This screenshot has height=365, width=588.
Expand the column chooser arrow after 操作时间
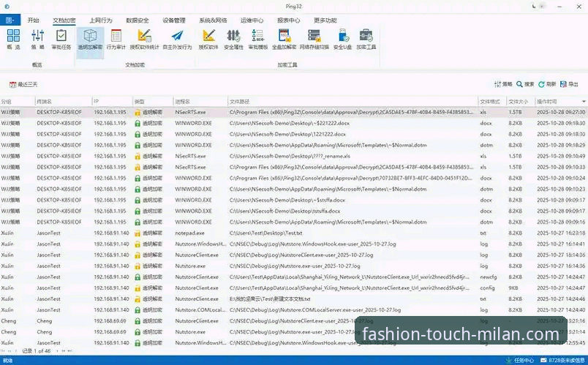(584, 102)
